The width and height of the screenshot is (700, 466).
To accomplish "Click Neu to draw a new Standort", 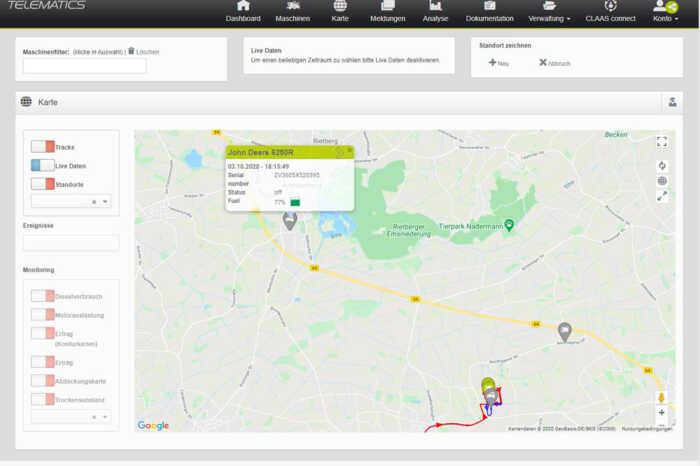I will coord(499,63).
